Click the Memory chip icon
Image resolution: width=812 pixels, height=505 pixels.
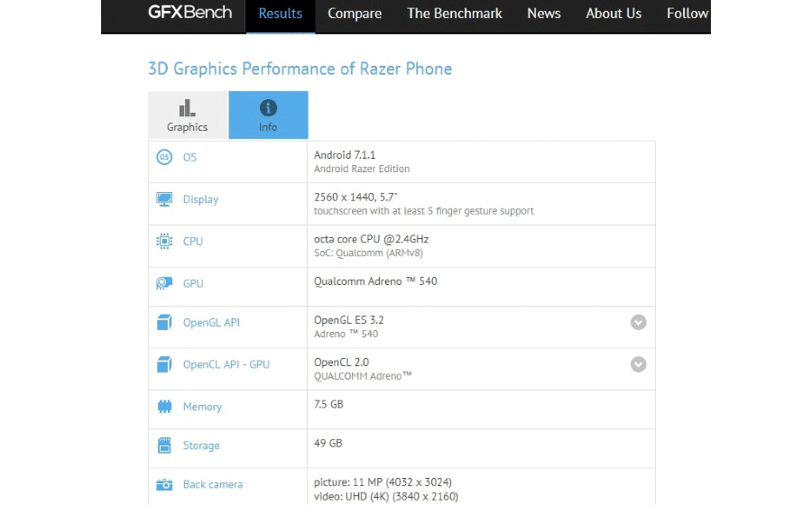[164, 407]
